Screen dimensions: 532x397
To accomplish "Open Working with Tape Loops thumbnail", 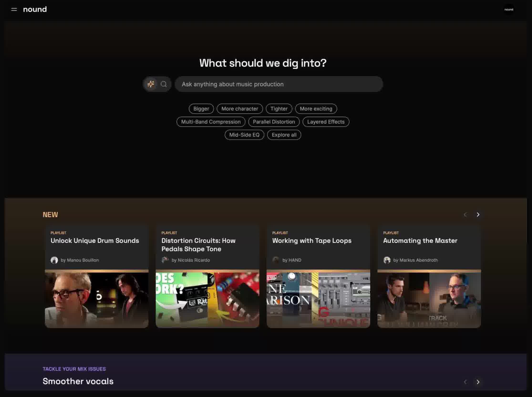I will 318,299.
